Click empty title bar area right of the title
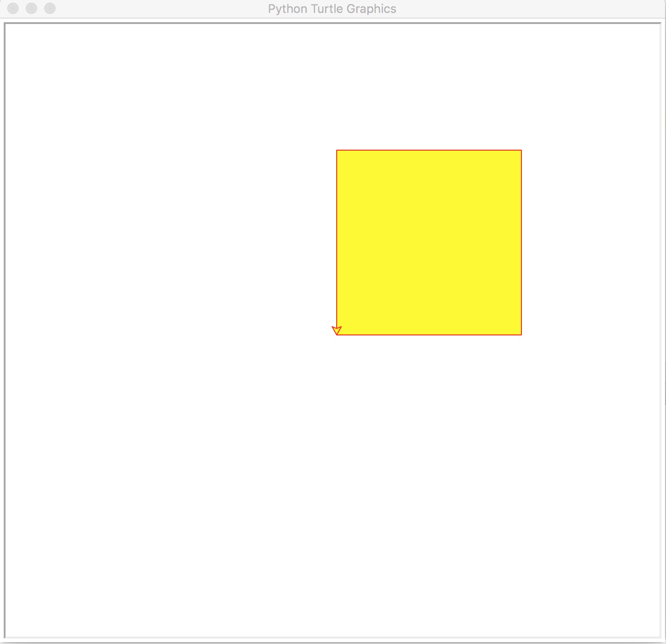 531,9
